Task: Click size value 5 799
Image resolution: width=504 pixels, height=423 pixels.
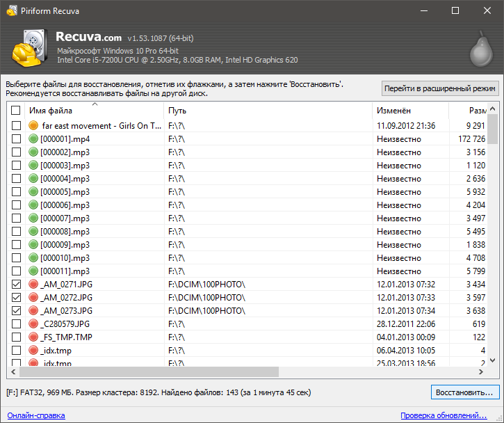Action: pyautogui.click(x=475, y=271)
